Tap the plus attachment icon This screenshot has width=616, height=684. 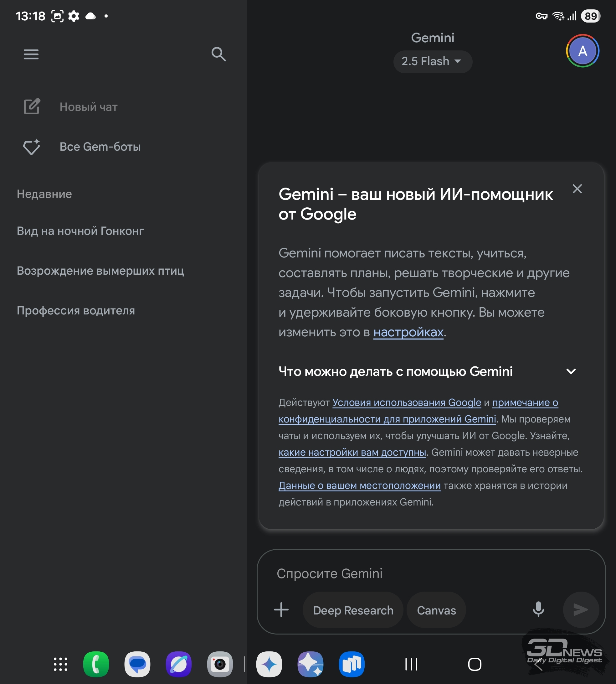(281, 610)
